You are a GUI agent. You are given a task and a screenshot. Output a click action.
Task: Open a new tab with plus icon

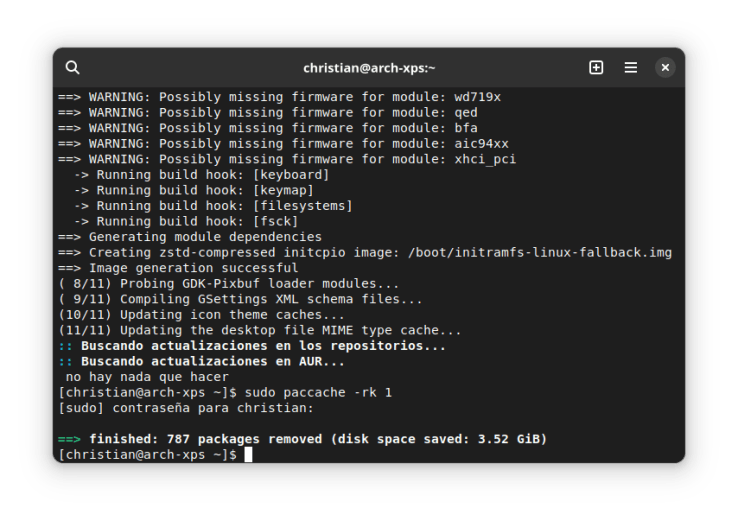(596, 67)
